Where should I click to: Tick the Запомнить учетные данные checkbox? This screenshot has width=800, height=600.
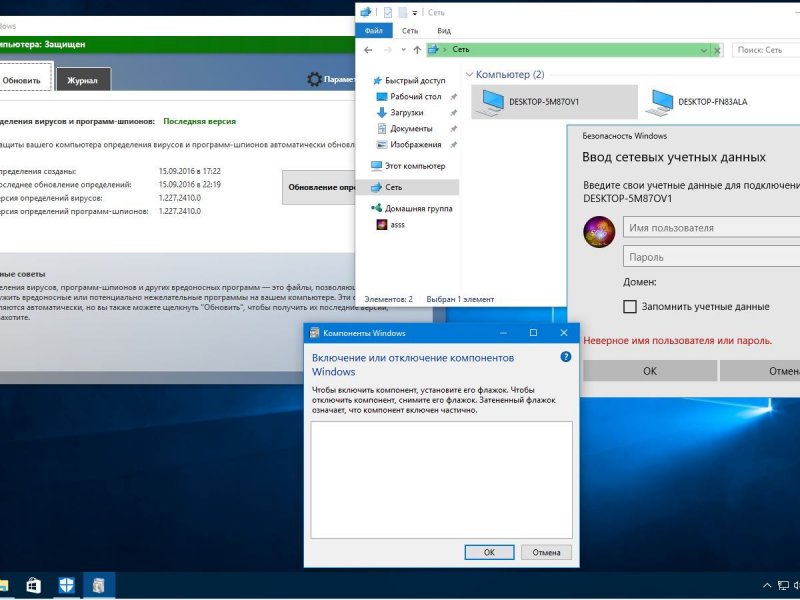pyautogui.click(x=630, y=307)
